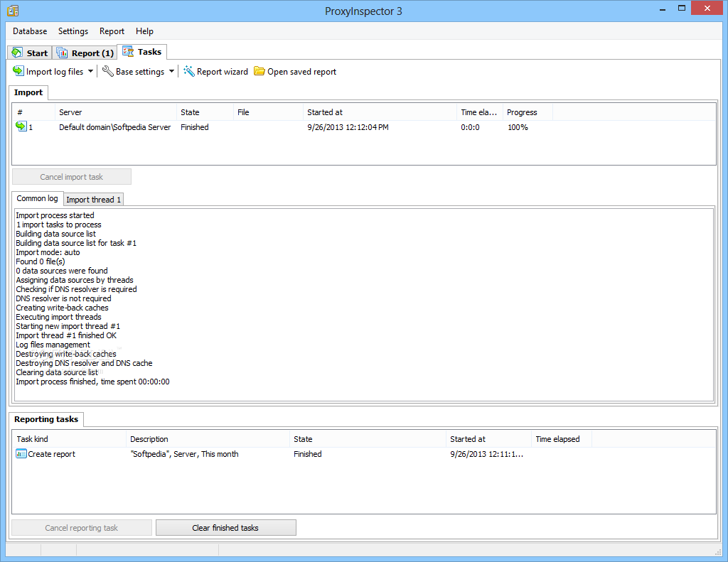
Task: Open the Help menu
Action: [144, 31]
